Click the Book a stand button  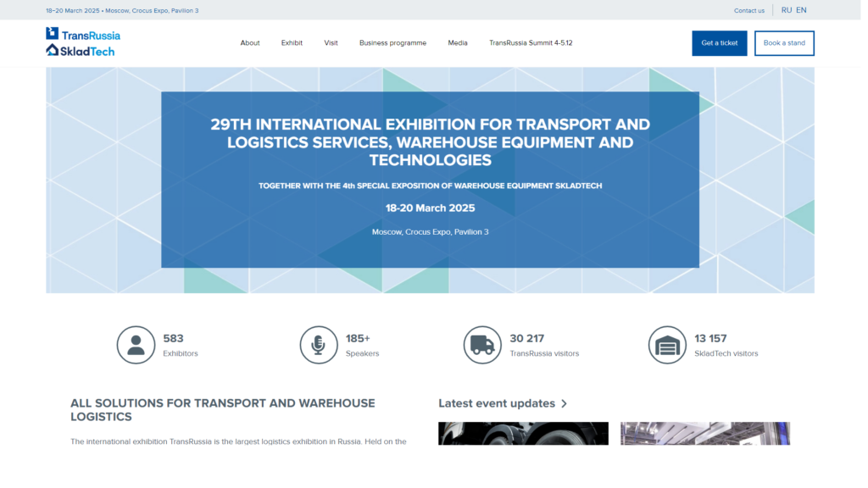coord(784,43)
